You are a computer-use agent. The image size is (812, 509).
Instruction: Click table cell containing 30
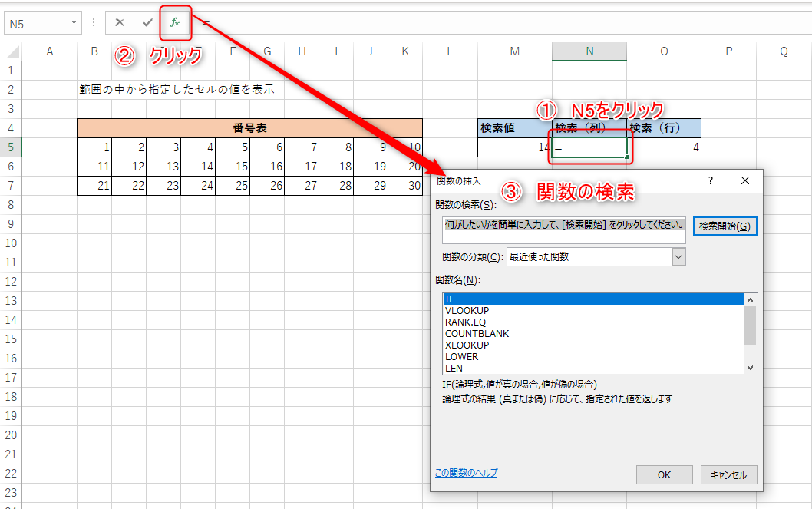[405, 185]
